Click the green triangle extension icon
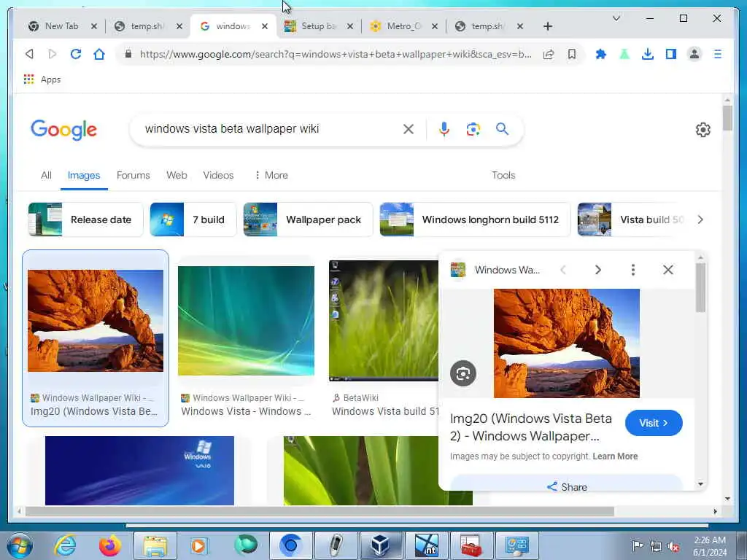This screenshot has height=560, width=747. tap(624, 54)
